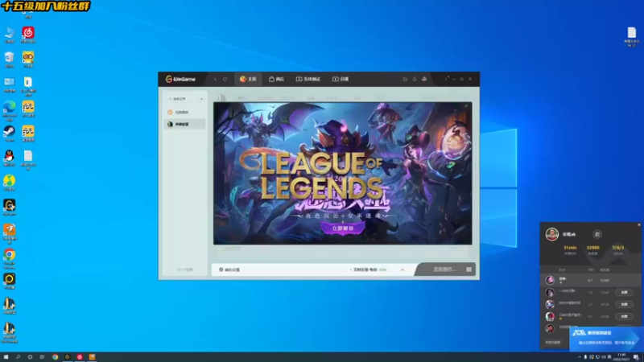Screen dimensions: 644x362
Task: Close the match summary popup
Action: (639, 225)
